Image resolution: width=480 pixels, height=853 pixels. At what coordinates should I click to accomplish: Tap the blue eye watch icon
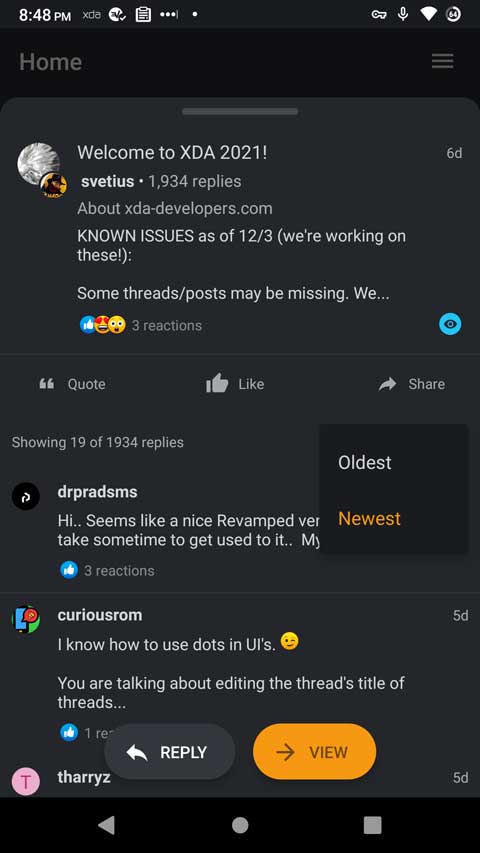tap(450, 324)
